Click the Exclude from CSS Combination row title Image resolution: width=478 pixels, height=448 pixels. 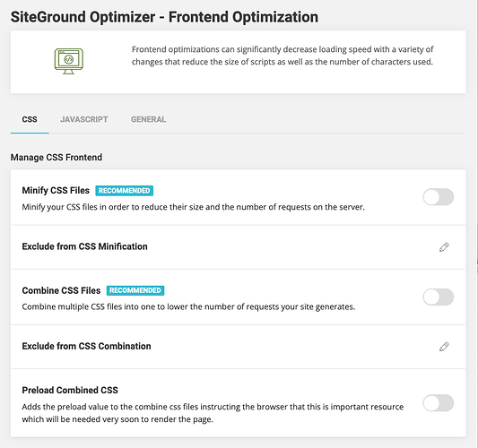[87, 346]
